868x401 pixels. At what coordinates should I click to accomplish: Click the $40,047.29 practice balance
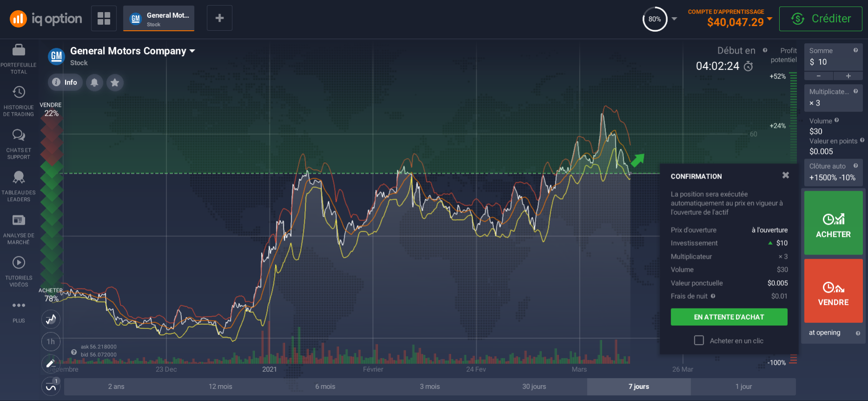tap(735, 22)
